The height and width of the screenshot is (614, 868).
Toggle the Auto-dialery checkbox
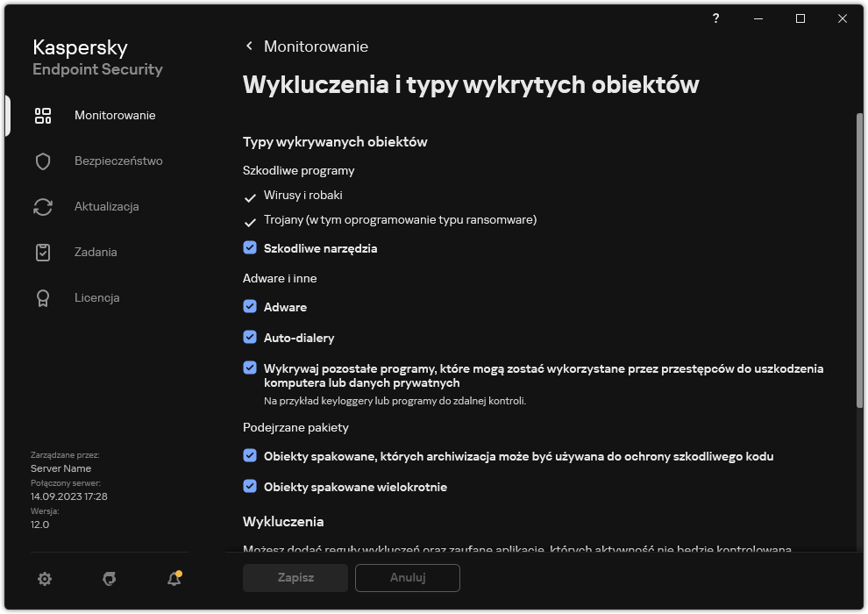point(250,337)
